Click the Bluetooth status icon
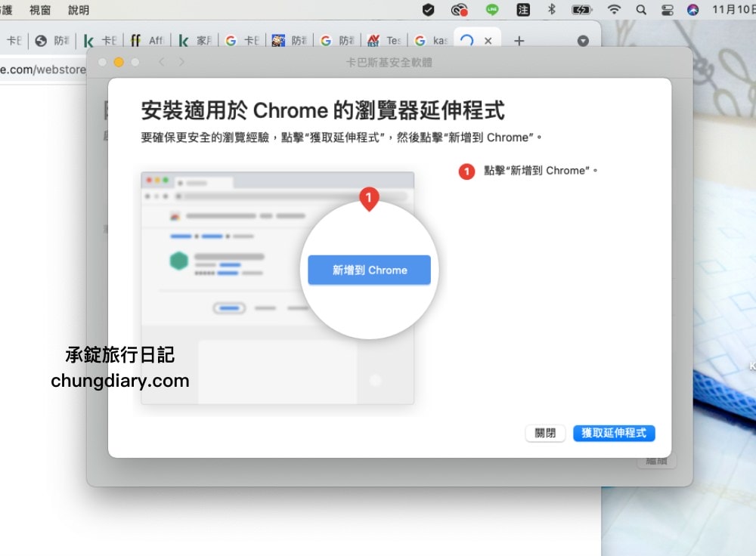This screenshot has width=756, height=556. (550, 10)
